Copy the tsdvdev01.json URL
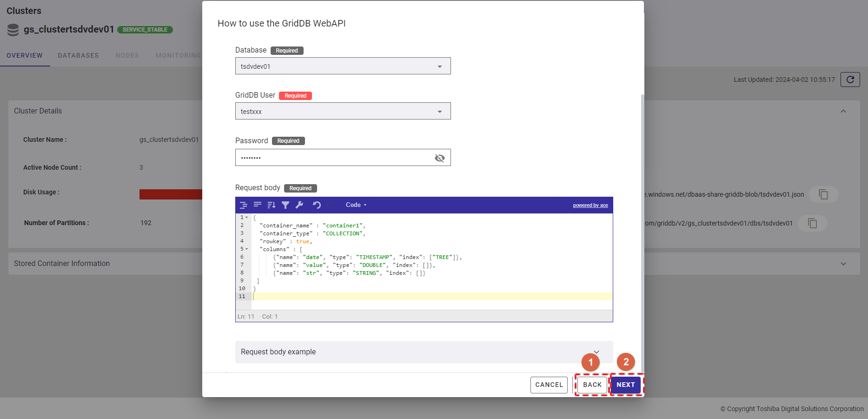This screenshot has height=419, width=868. pos(823,194)
